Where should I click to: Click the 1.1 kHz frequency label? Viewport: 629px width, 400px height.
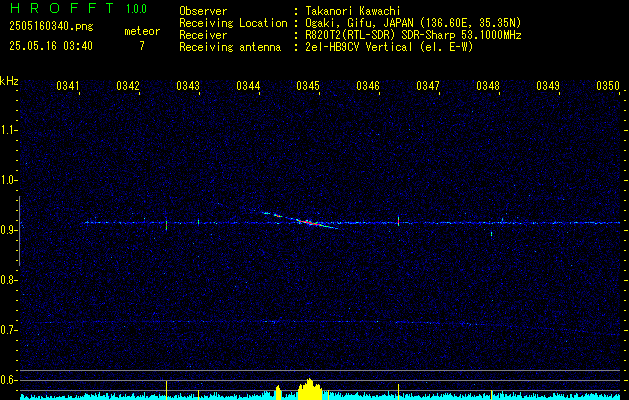[x=8, y=130]
